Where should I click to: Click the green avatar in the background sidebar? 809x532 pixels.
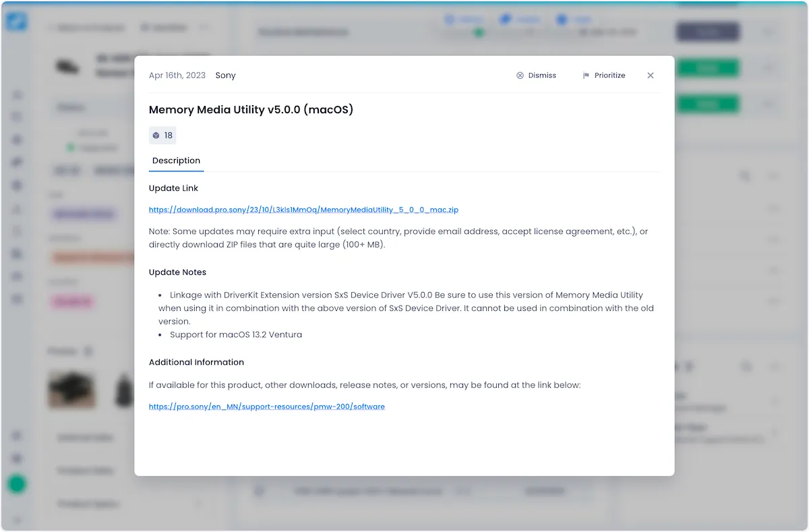[x=17, y=484]
